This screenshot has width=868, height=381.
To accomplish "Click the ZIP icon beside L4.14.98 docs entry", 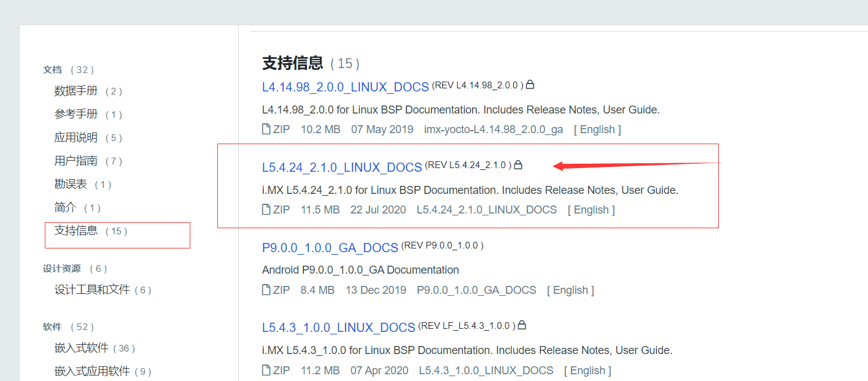I will coord(266,129).
